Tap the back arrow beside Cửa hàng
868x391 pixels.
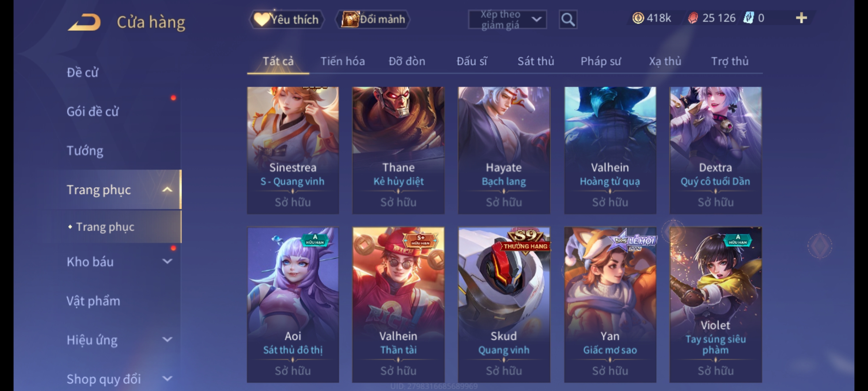(x=84, y=22)
